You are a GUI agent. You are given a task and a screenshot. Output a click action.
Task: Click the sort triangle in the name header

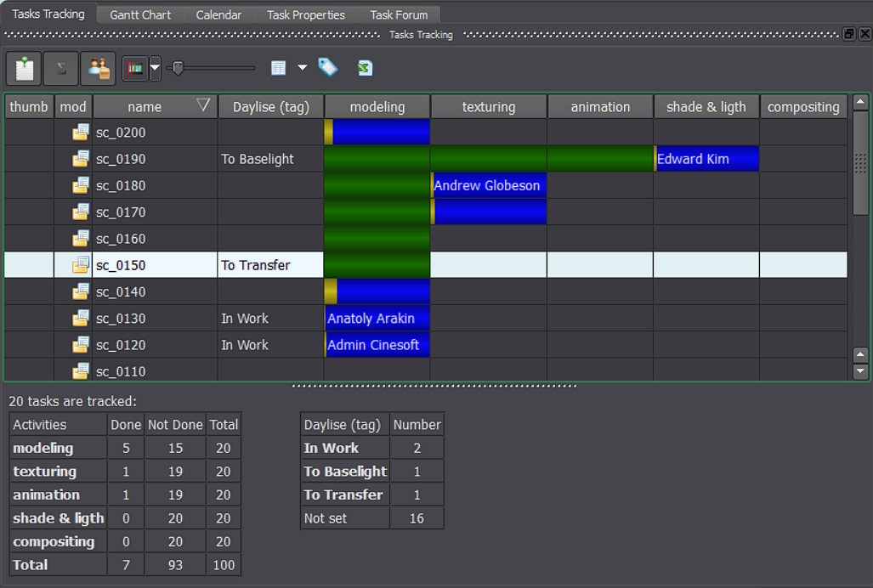point(203,105)
